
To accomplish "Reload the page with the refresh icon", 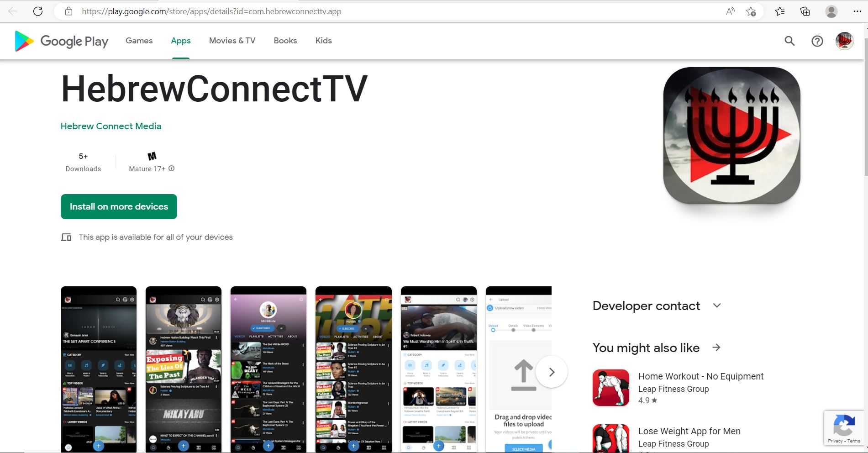I will (x=38, y=11).
